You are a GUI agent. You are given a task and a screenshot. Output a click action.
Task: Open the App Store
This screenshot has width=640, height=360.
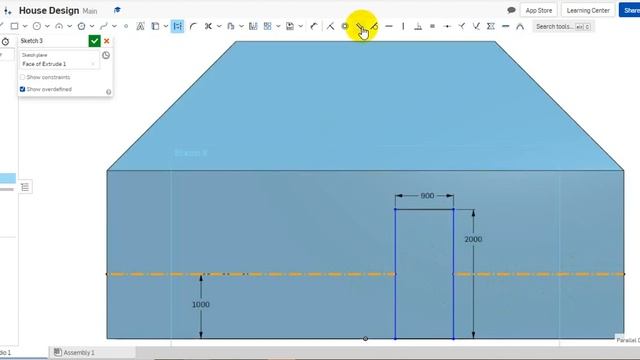click(x=538, y=10)
